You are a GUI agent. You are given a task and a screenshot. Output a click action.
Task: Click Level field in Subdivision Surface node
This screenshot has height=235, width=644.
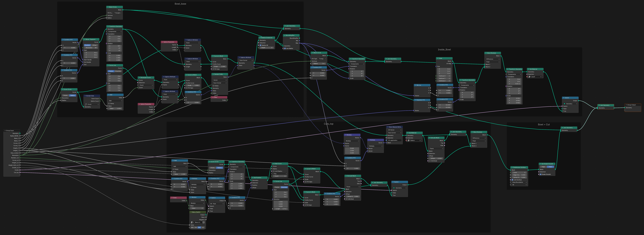(x=519, y=172)
